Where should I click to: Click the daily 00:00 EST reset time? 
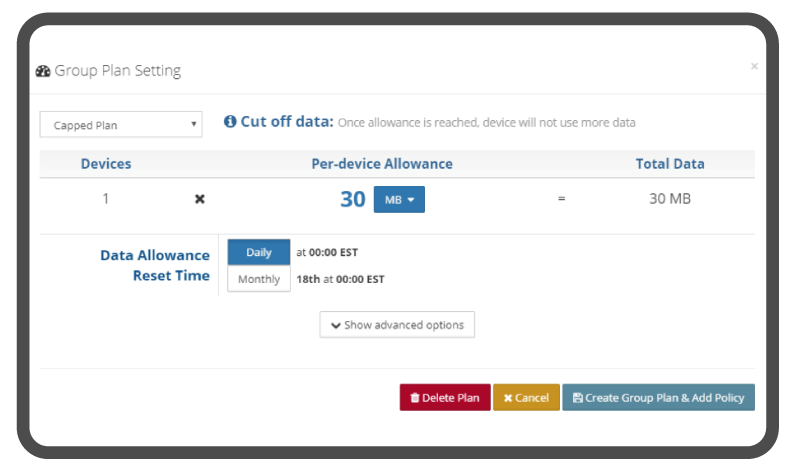coord(333,252)
